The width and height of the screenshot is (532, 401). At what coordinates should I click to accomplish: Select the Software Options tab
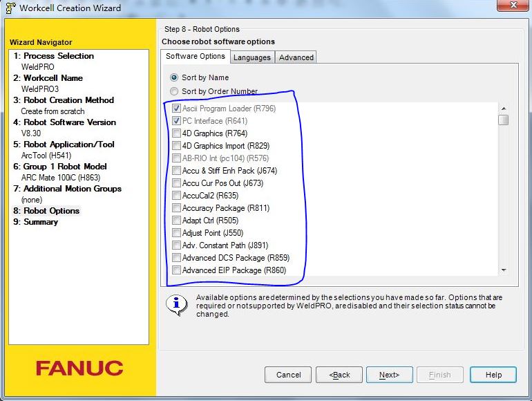click(196, 57)
